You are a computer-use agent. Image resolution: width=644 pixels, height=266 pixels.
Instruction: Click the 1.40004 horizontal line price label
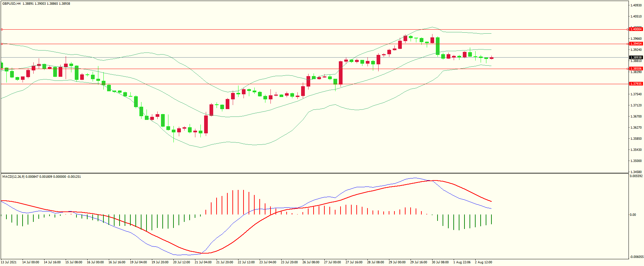(636, 29)
